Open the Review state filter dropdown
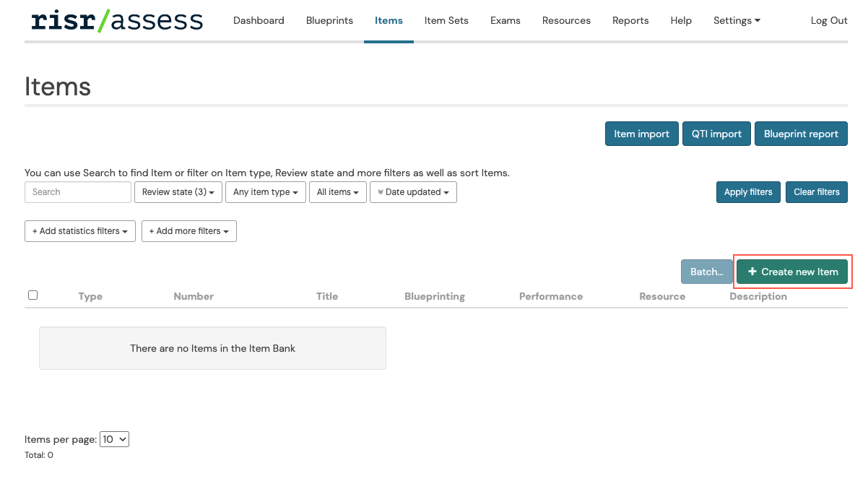The height and width of the screenshot is (489, 868). point(178,192)
